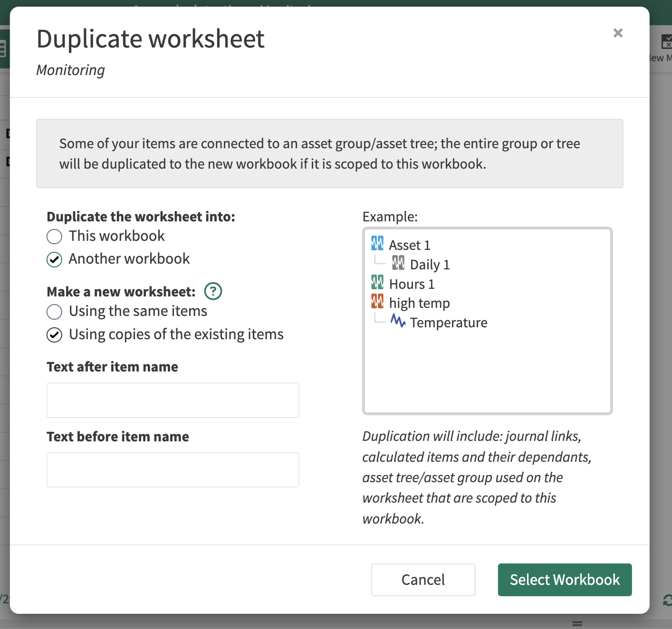The width and height of the screenshot is (672, 629).
Task: Click the Temperature signal wave icon
Action: coord(398,321)
